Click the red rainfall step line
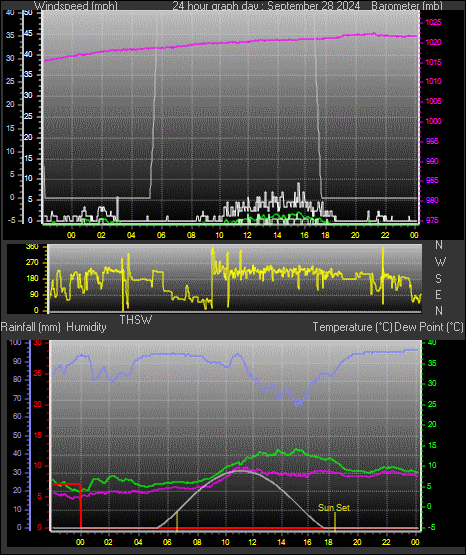 coord(81,506)
